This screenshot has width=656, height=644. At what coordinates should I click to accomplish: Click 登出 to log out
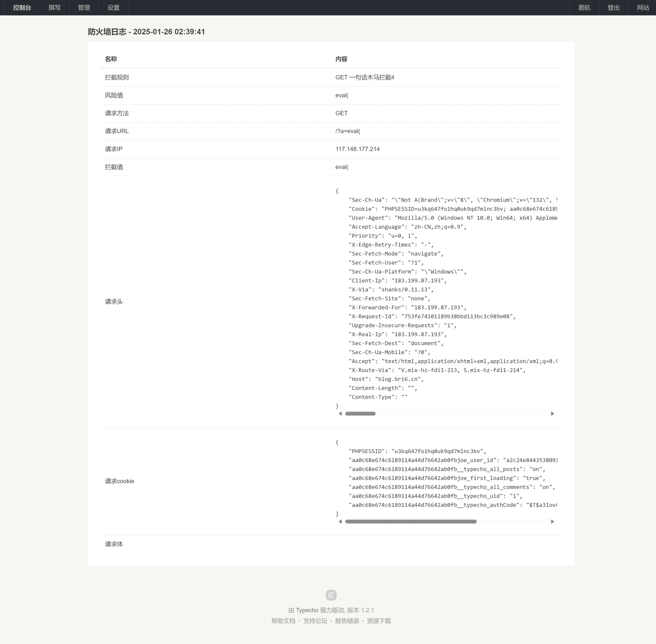coord(613,7)
